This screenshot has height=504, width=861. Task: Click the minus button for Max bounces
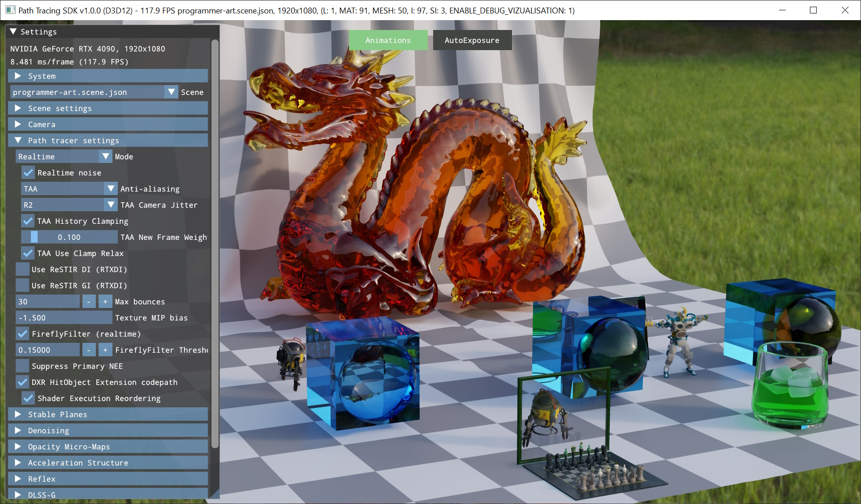[89, 302]
